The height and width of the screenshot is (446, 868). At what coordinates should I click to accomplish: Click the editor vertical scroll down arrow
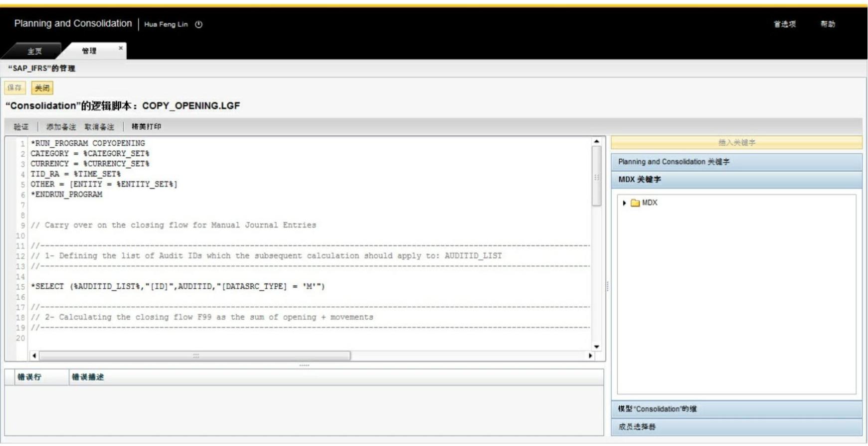pyautogui.click(x=596, y=347)
